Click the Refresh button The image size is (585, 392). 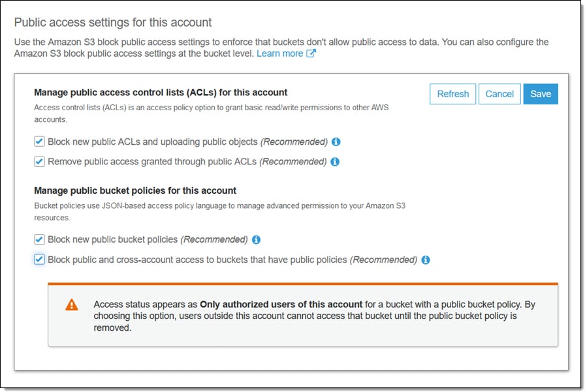click(452, 93)
